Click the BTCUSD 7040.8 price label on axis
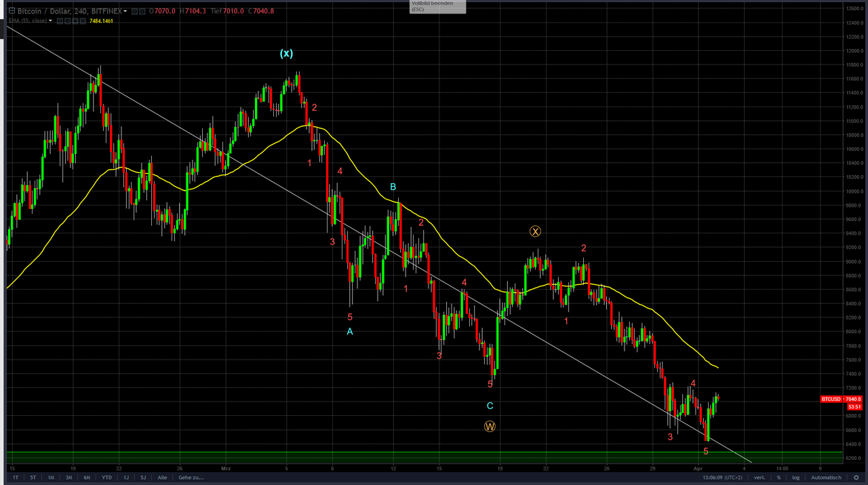 pyautogui.click(x=841, y=399)
